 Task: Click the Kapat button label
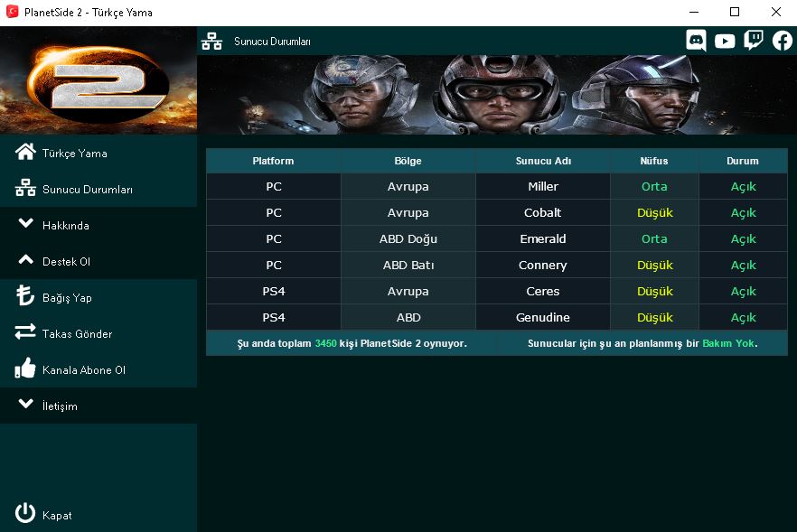coord(57,515)
